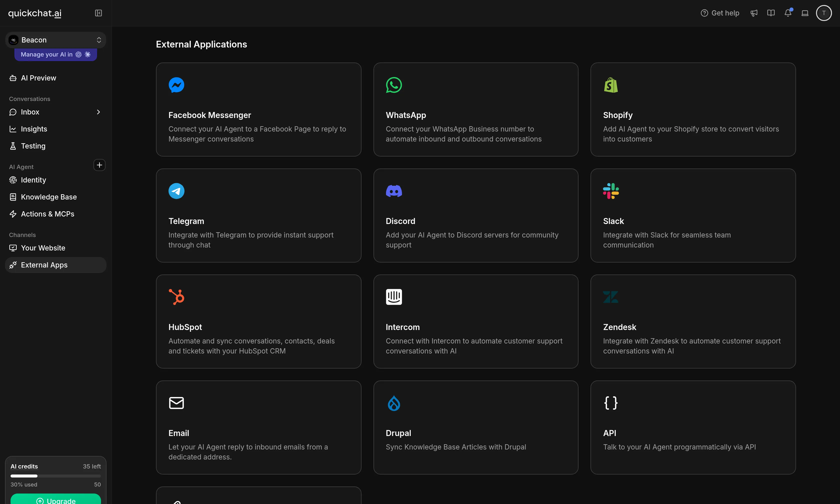
Task: Expand the Inbox chevron arrow
Action: click(98, 112)
